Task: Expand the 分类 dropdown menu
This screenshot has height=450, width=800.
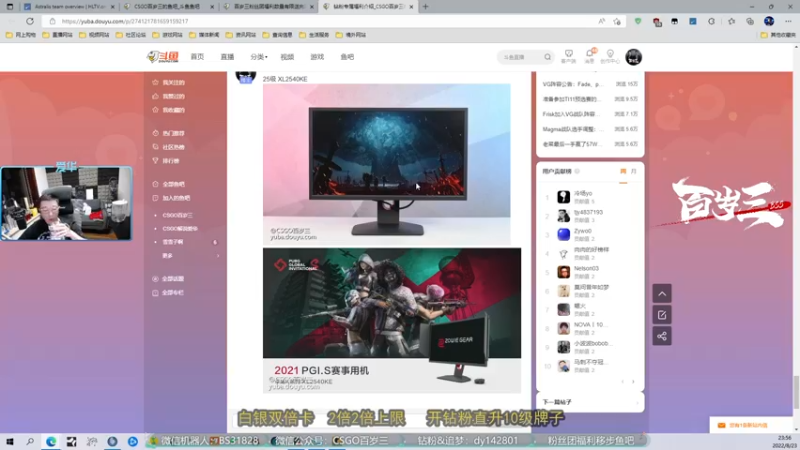Action: point(259,57)
